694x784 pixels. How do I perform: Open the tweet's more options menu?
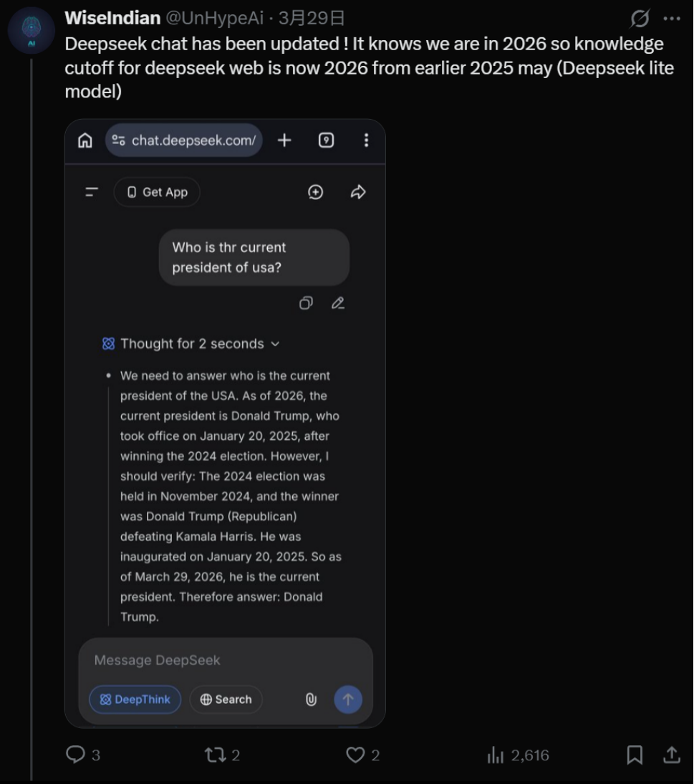(x=672, y=18)
